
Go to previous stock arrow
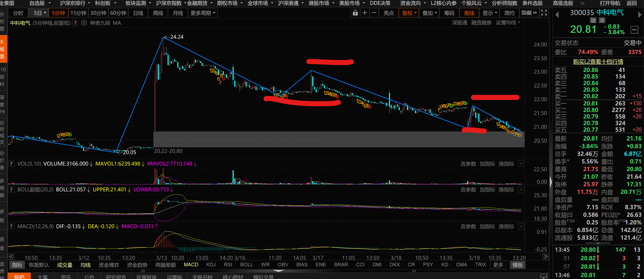coord(557,15)
